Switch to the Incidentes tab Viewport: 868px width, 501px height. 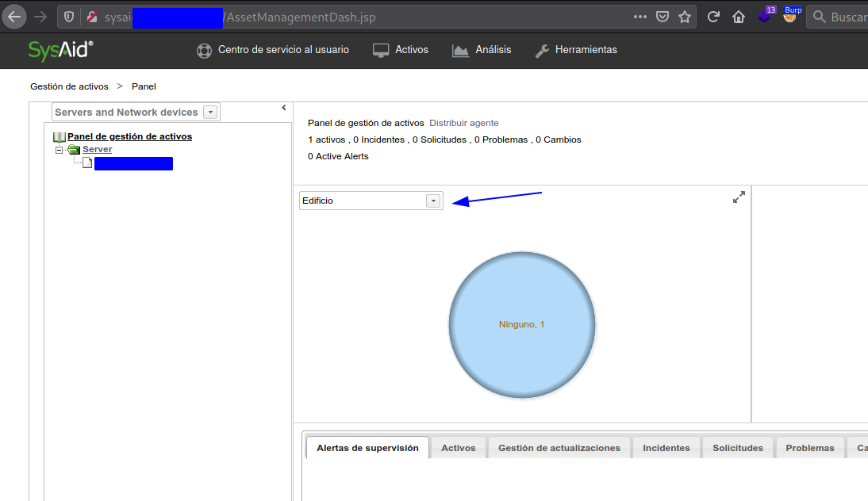666,448
